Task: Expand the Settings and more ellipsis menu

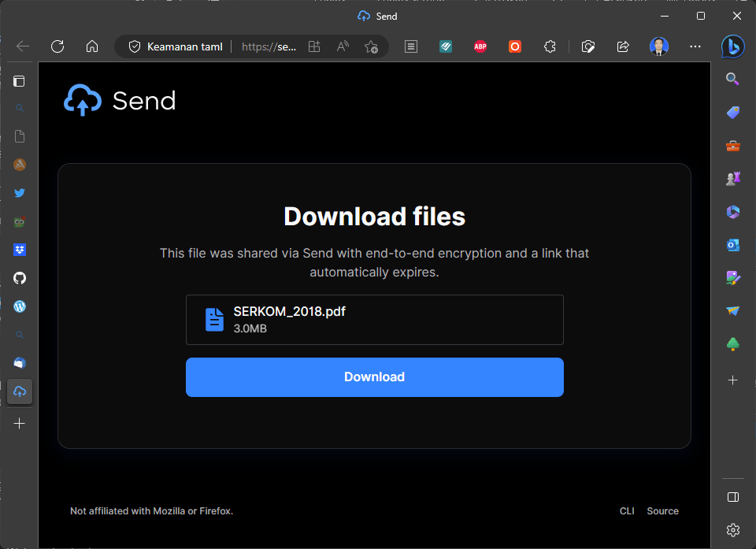Action: [x=695, y=46]
